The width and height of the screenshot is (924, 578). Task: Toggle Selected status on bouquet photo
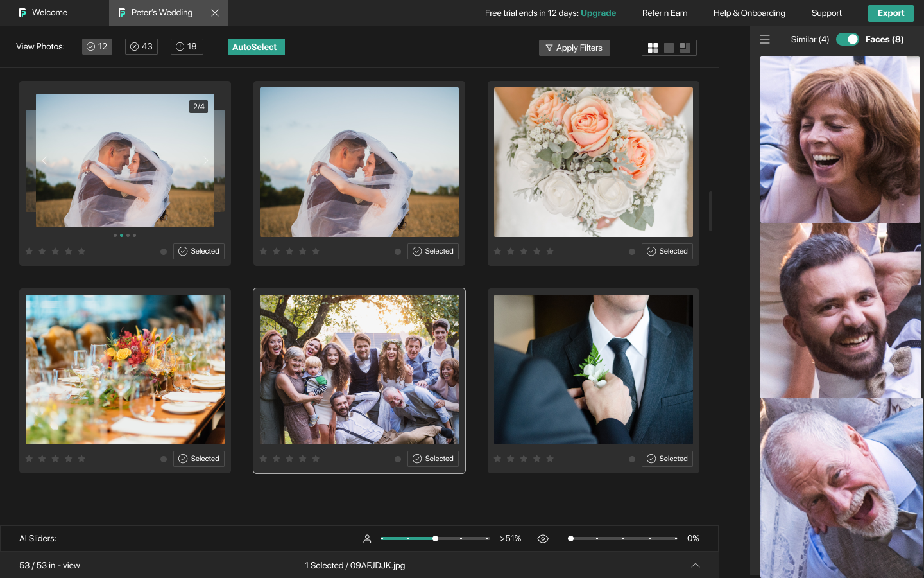coord(667,251)
